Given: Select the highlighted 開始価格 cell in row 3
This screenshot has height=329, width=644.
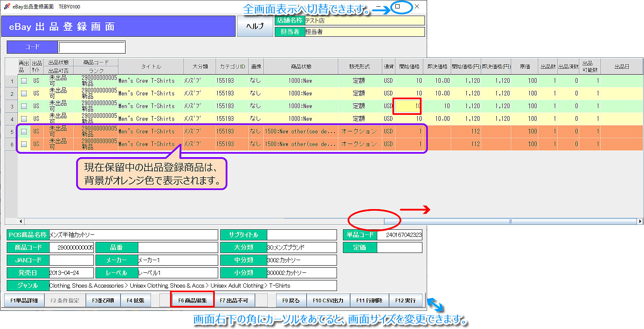Looking at the screenshot, I should tap(407, 106).
